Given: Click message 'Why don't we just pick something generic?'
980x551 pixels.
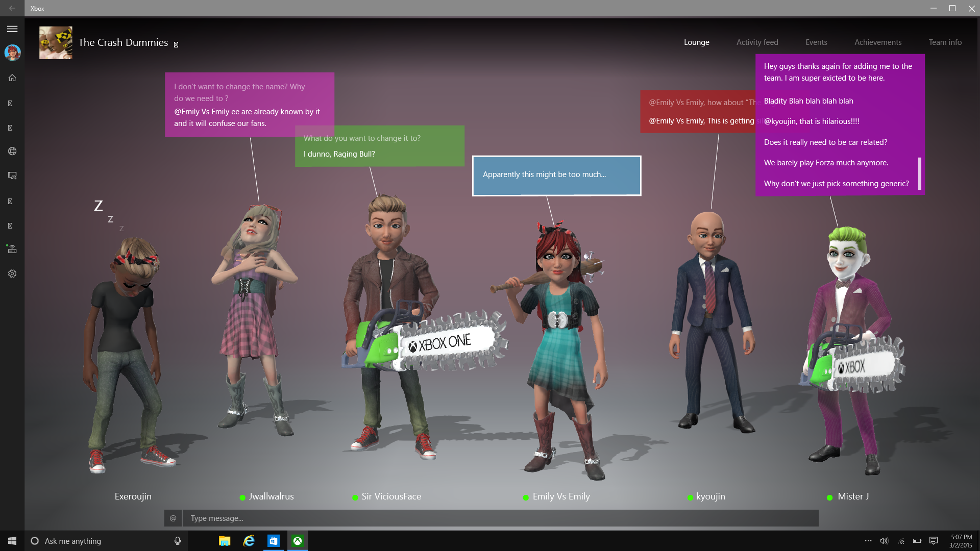Looking at the screenshot, I should point(836,184).
